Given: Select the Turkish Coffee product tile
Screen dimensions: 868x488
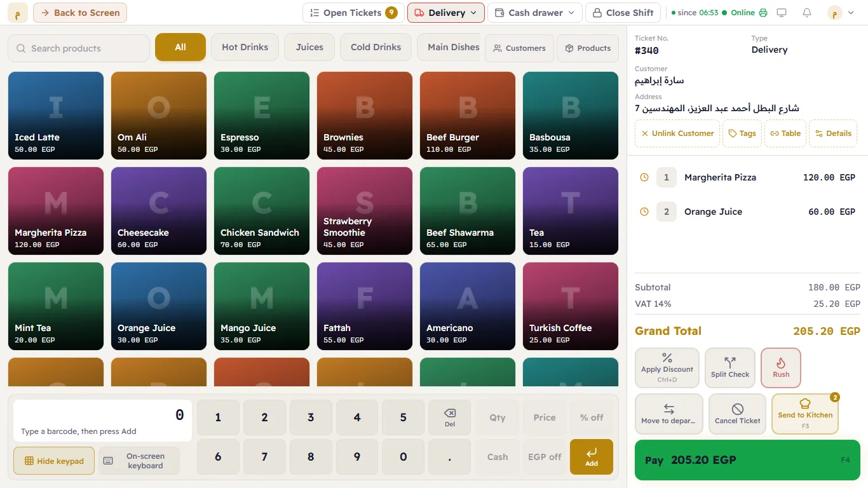Looking at the screenshot, I should 571,306.
